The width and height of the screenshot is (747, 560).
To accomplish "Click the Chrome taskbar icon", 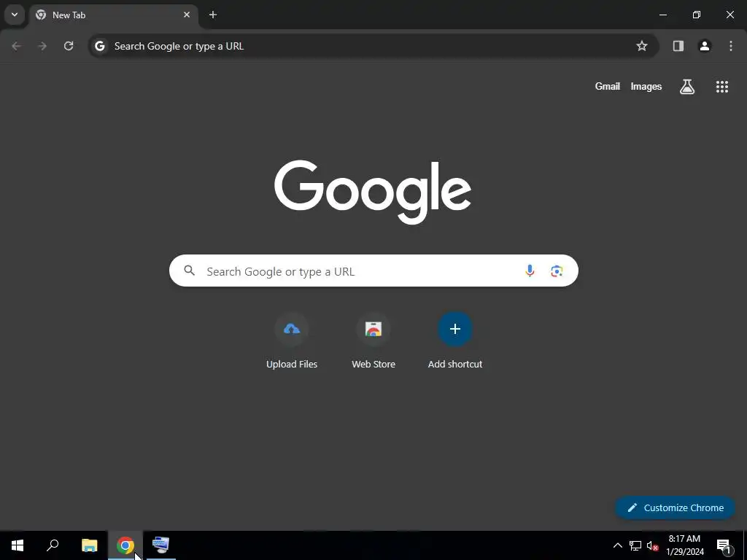I will click(125, 545).
